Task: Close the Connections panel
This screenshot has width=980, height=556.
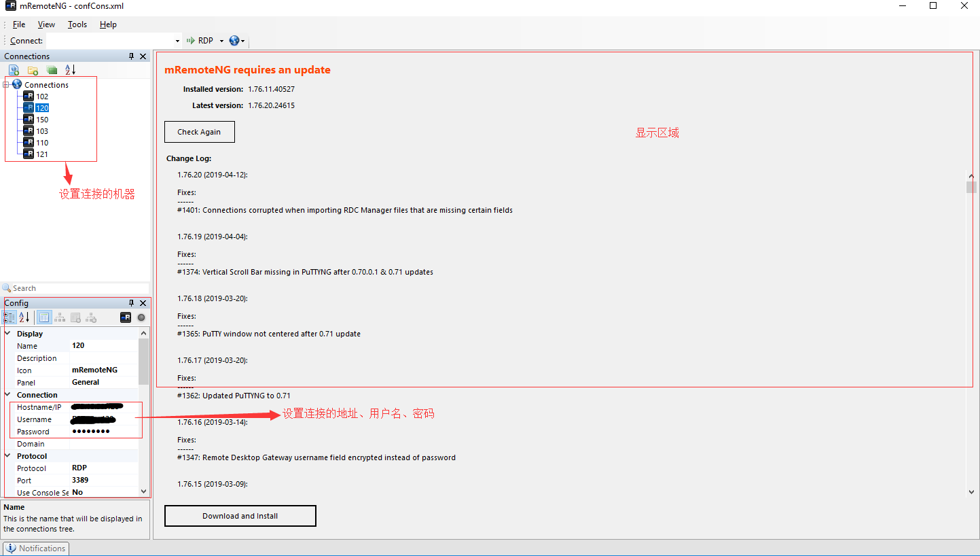Action: pos(143,56)
